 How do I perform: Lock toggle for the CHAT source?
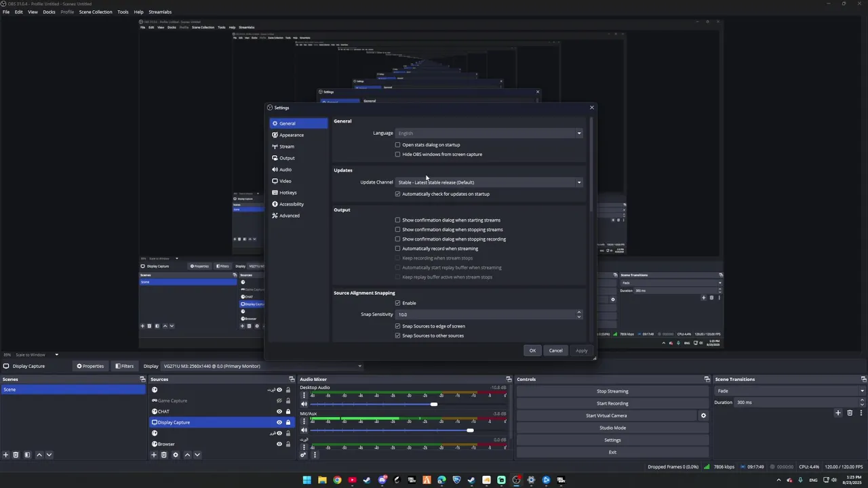(288, 411)
